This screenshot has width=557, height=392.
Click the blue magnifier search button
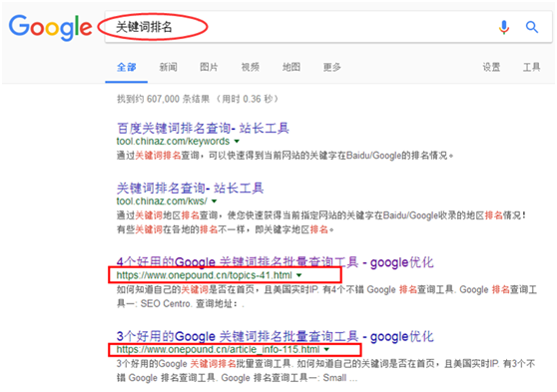pos(532,27)
